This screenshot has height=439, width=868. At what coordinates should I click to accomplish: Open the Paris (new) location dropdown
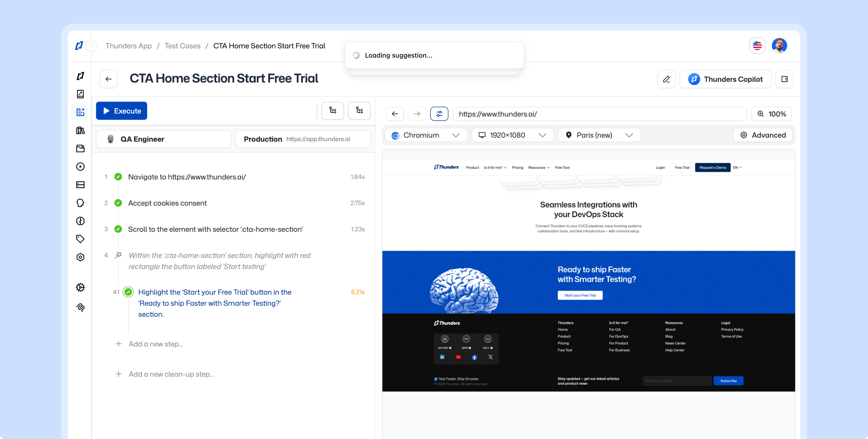click(x=599, y=135)
